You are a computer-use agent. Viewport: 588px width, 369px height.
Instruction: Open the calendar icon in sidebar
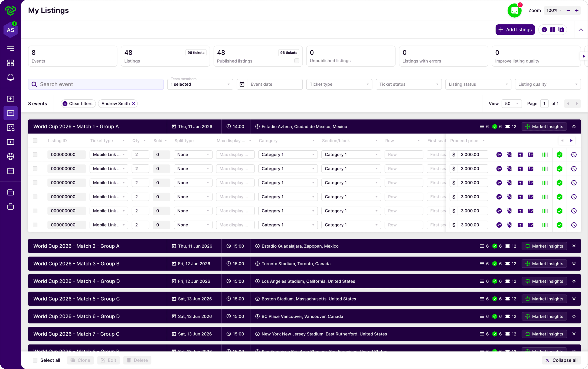pos(11,171)
